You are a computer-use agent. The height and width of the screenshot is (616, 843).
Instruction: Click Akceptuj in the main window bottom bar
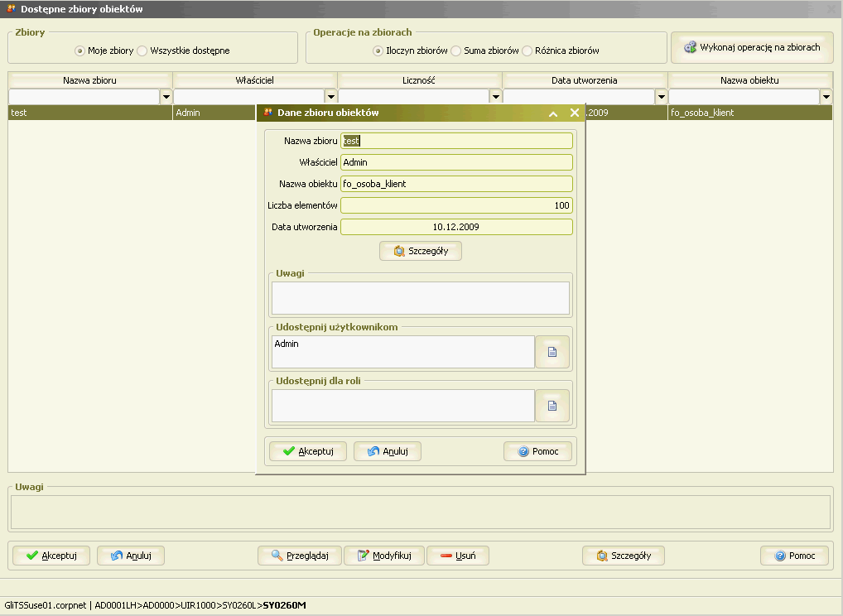pyautogui.click(x=51, y=556)
